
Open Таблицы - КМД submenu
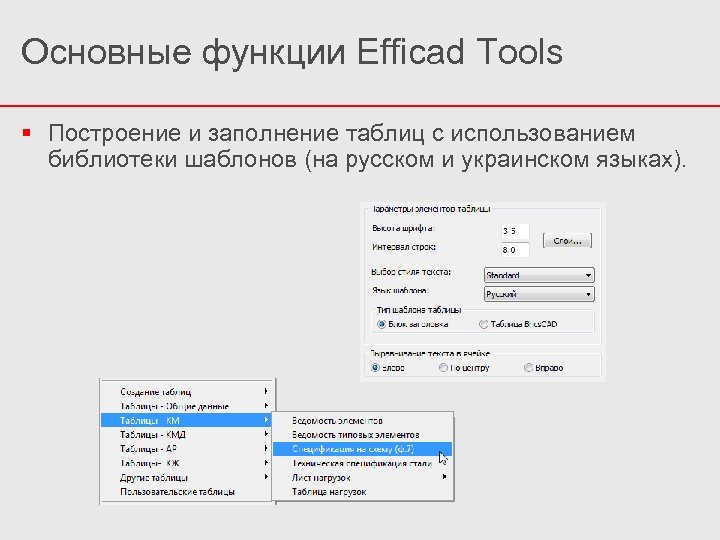click(x=186, y=434)
